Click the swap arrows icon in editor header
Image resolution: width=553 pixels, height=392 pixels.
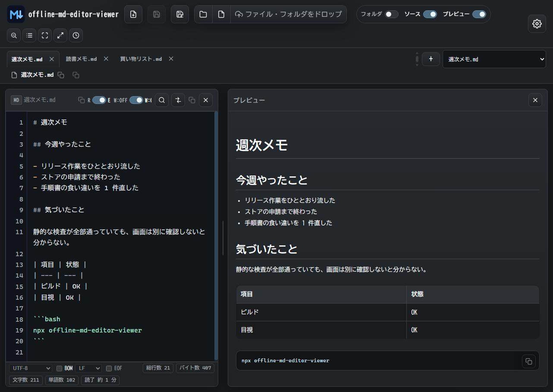178,100
